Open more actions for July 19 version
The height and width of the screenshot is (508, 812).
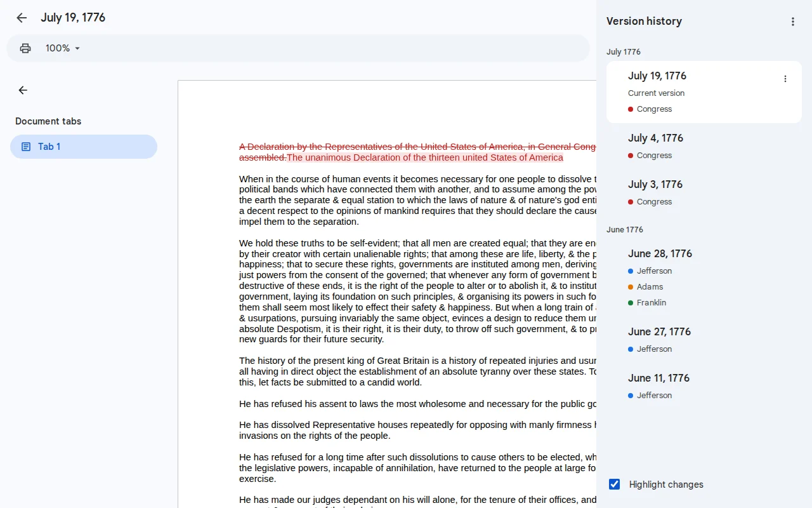point(785,79)
